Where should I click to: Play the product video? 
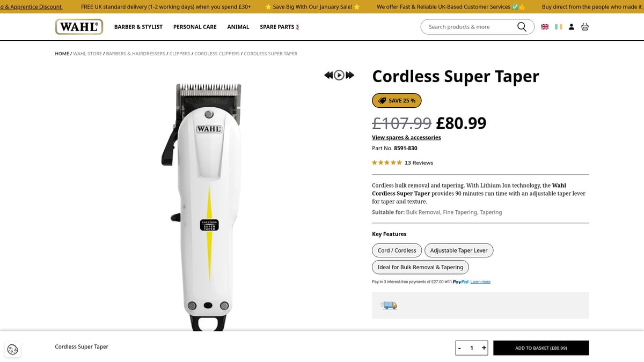pyautogui.click(x=339, y=75)
